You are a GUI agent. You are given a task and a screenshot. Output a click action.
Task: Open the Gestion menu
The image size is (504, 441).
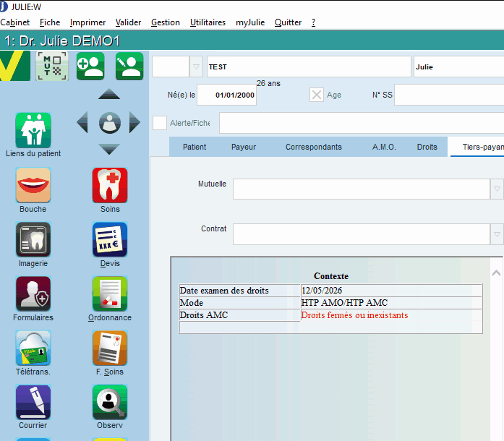point(165,22)
